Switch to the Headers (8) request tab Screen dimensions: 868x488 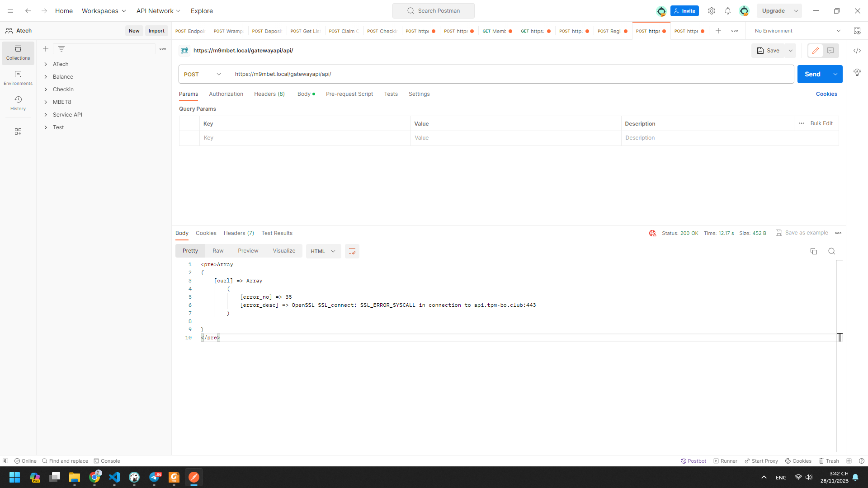click(269, 94)
